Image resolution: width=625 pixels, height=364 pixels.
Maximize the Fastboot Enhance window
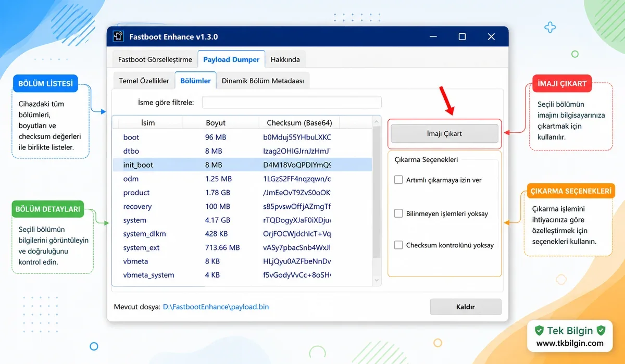pos(462,37)
